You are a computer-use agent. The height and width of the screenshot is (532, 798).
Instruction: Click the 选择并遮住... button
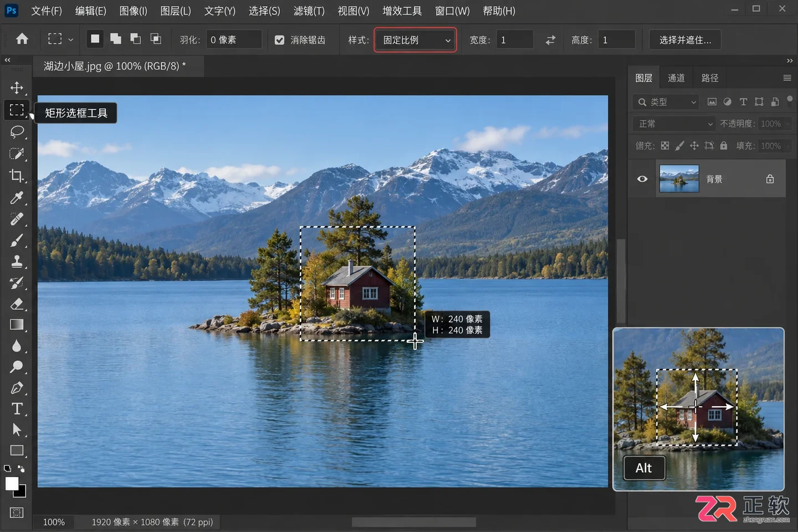click(x=685, y=40)
